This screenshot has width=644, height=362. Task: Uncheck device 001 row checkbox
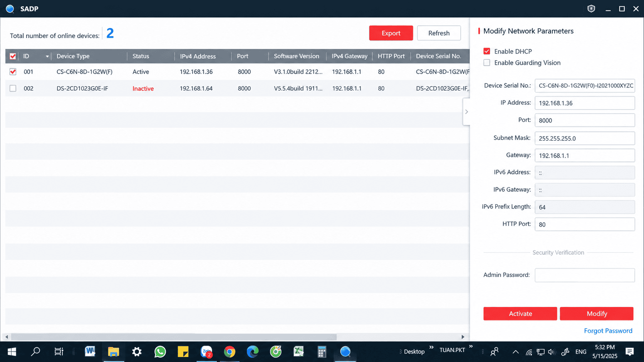tap(13, 72)
